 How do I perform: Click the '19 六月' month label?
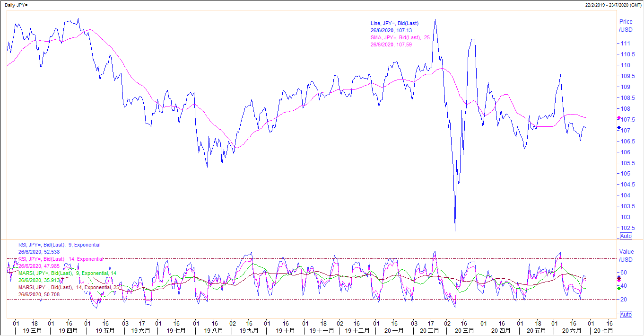140,330
